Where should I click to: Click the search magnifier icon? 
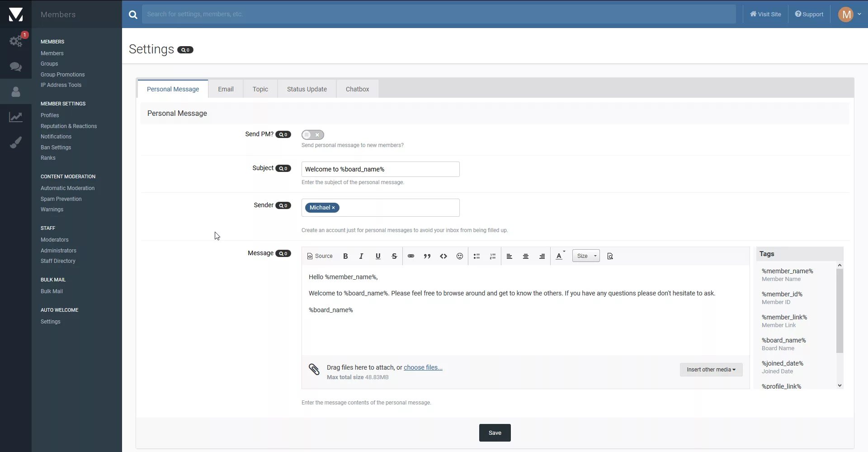click(132, 14)
